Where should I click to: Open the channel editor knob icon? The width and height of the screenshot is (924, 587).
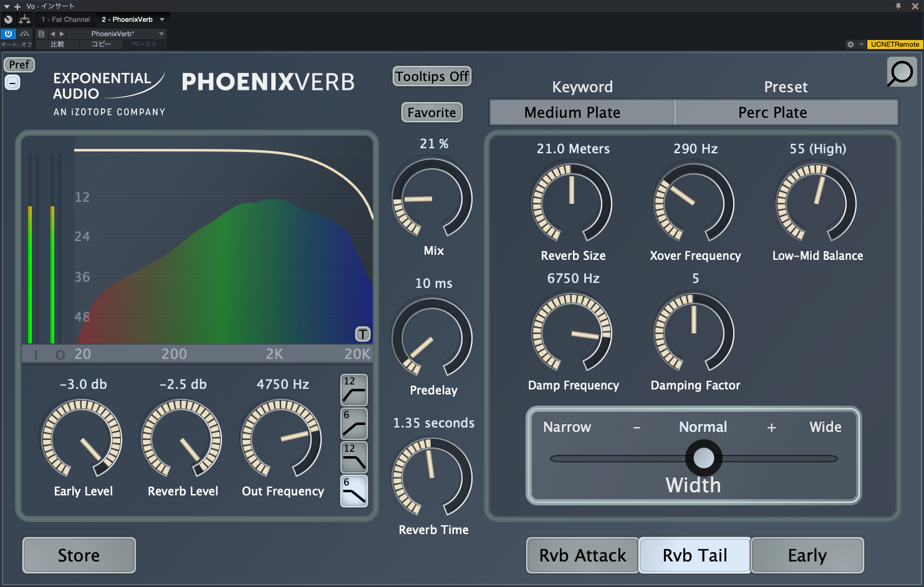coord(9,19)
